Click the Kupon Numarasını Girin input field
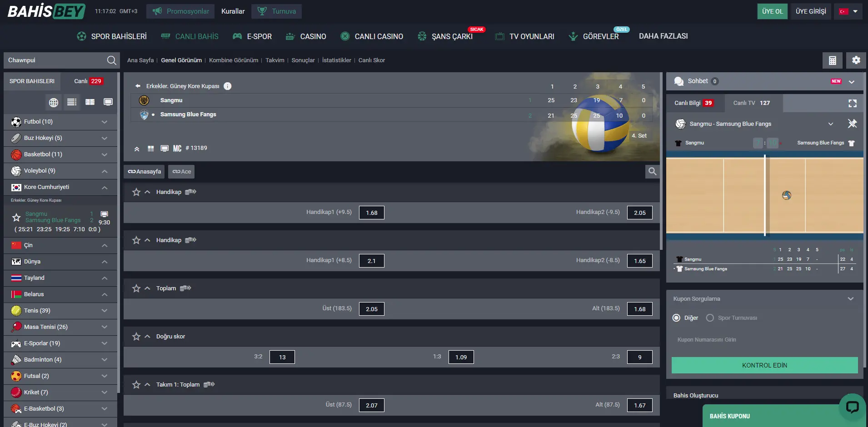This screenshot has width=868, height=427. coord(764,340)
